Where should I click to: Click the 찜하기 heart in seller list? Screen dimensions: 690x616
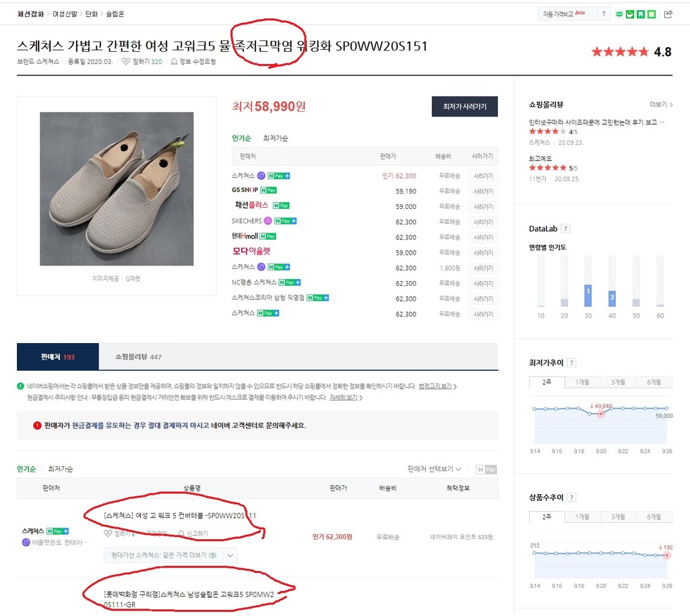pyautogui.click(x=108, y=534)
